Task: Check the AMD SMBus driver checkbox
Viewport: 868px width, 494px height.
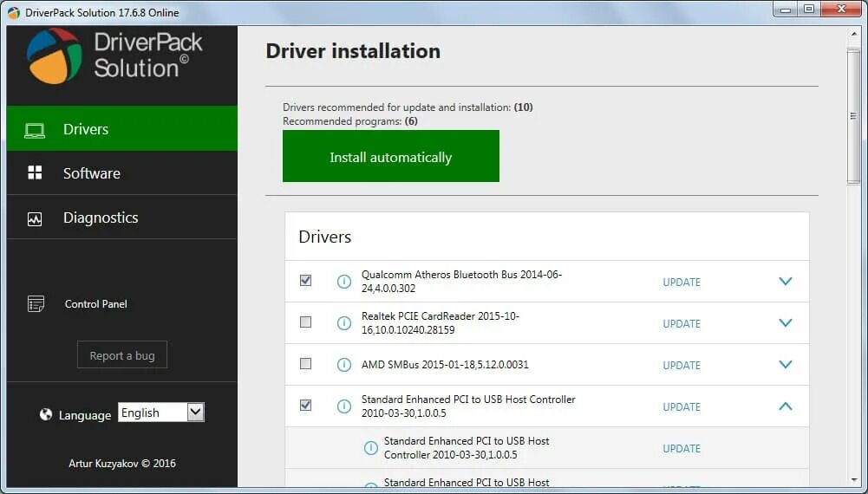Action: tap(305, 363)
